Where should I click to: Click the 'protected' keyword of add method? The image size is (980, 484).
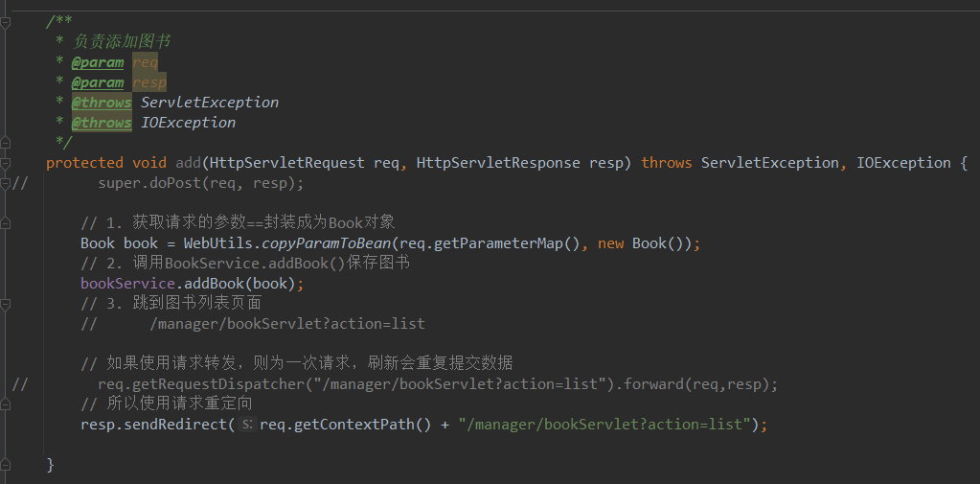click(x=84, y=163)
